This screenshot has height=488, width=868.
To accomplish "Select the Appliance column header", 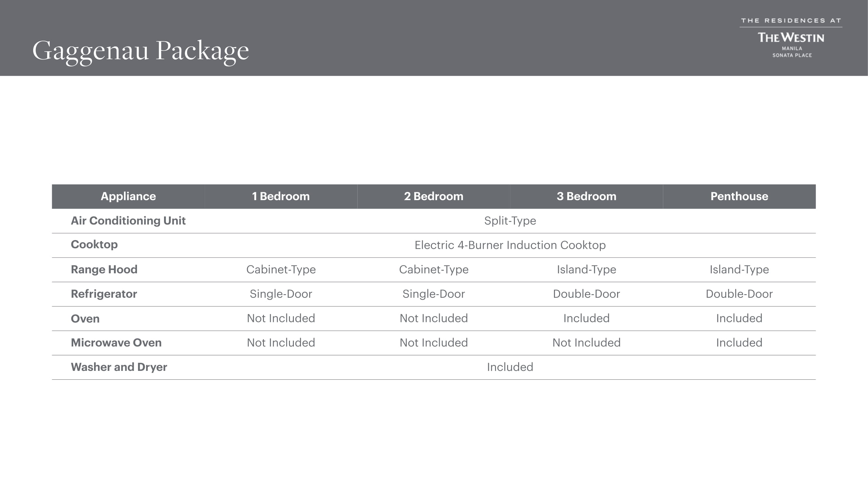I will tap(128, 197).
